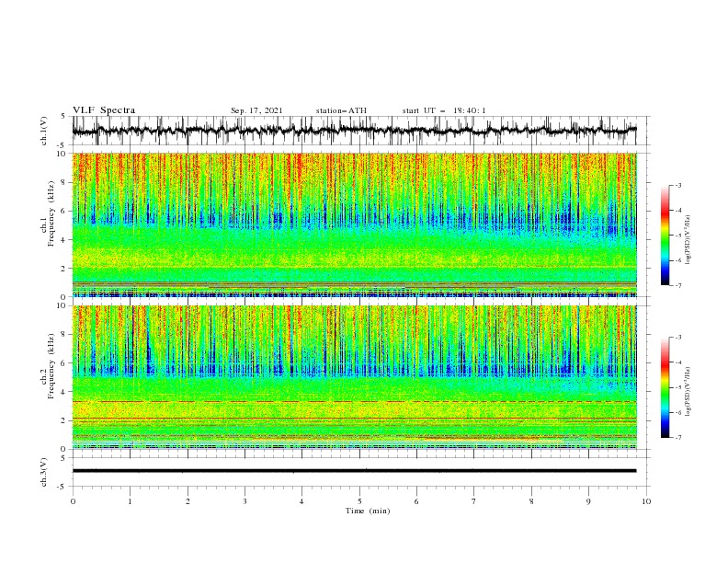Click tick label "5" on the time axis
728x563 pixels.
pos(359,501)
